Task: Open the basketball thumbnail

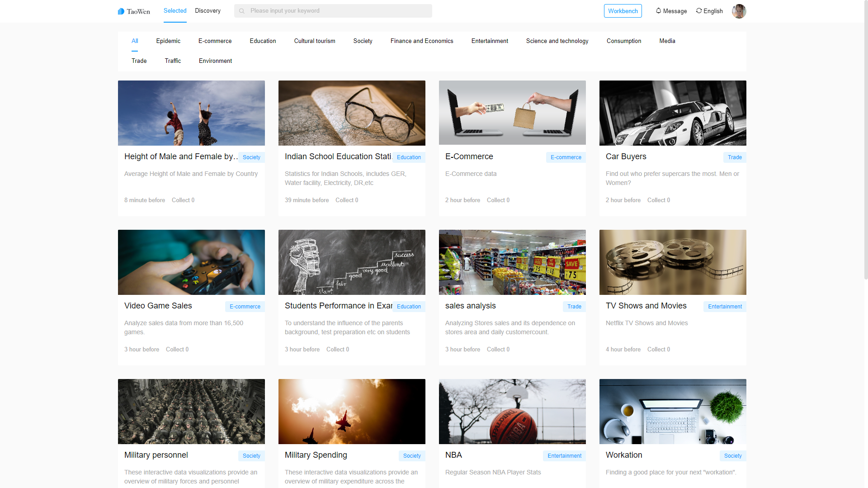Action: [512, 412]
